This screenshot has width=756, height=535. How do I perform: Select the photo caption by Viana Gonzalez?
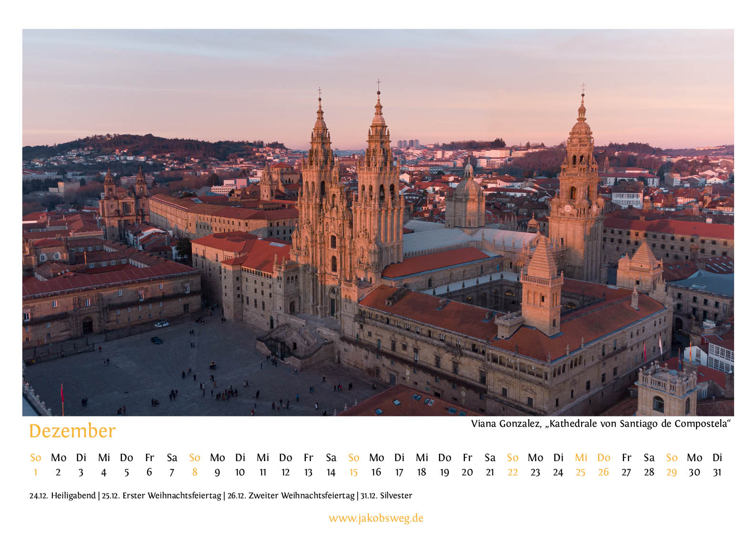(x=601, y=424)
